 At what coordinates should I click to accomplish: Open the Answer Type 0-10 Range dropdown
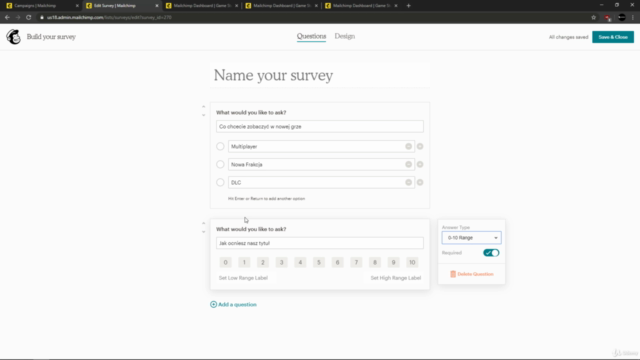(x=471, y=238)
